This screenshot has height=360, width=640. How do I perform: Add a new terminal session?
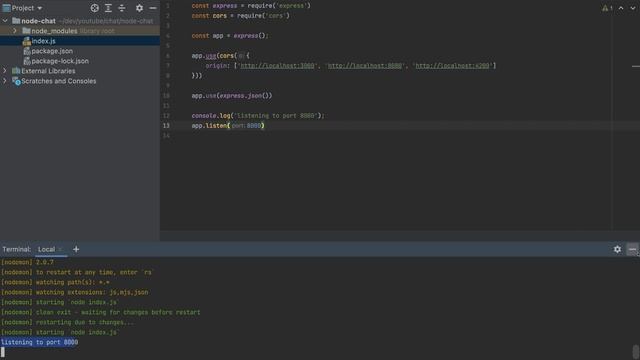[x=76, y=249]
